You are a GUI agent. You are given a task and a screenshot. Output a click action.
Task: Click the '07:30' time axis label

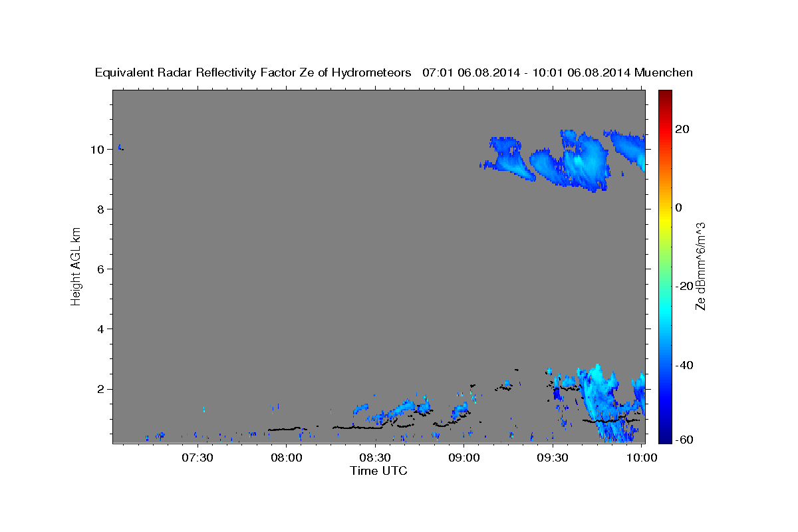coord(198,458)
